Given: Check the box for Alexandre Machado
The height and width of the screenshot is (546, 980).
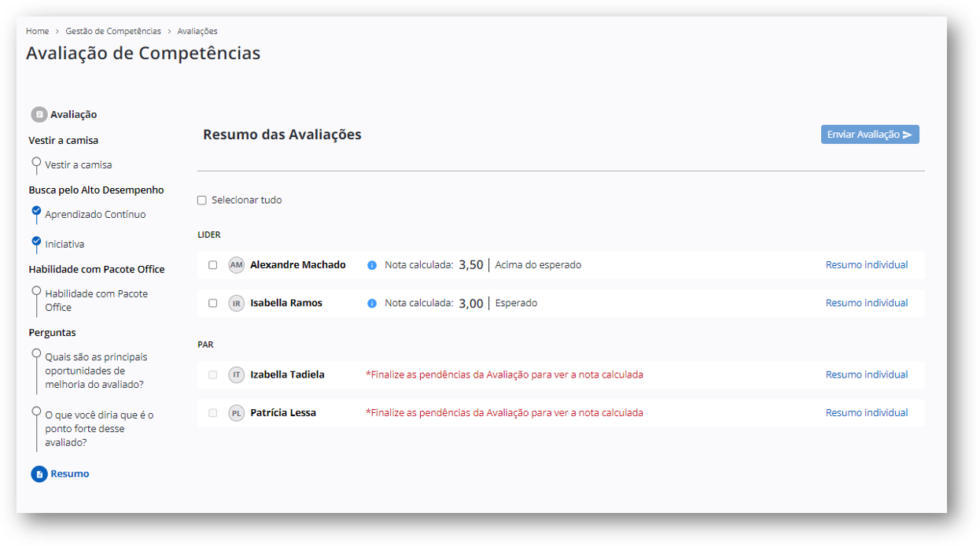Looking at the screenshot, I should point(213,265).
